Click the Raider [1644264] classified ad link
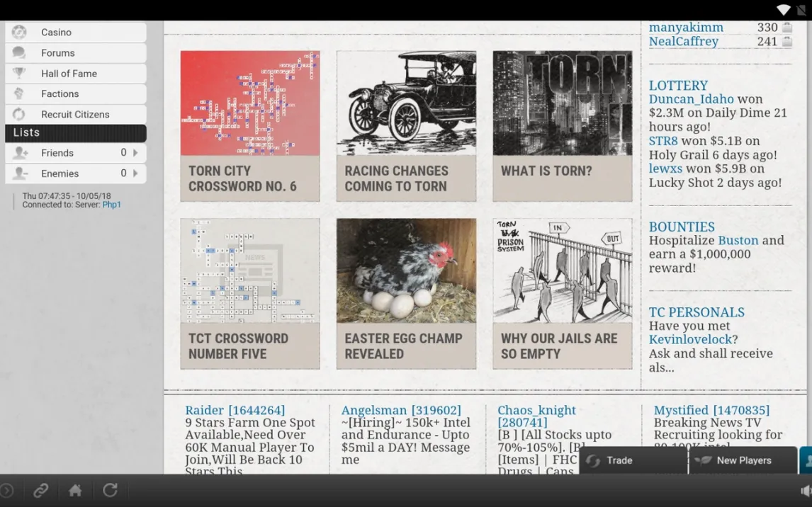The image size is (812, 507). click(x=235, y=410)
